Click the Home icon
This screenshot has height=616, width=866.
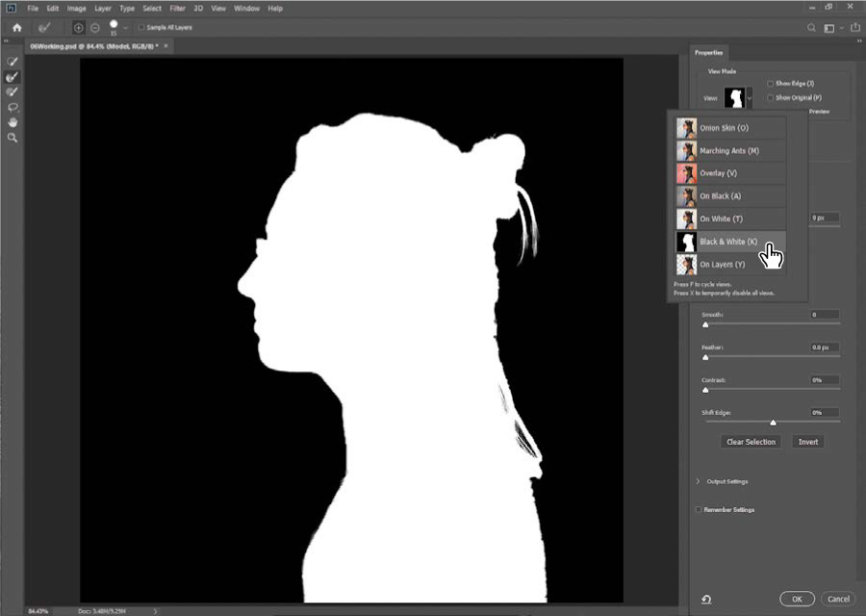[16, 28]
